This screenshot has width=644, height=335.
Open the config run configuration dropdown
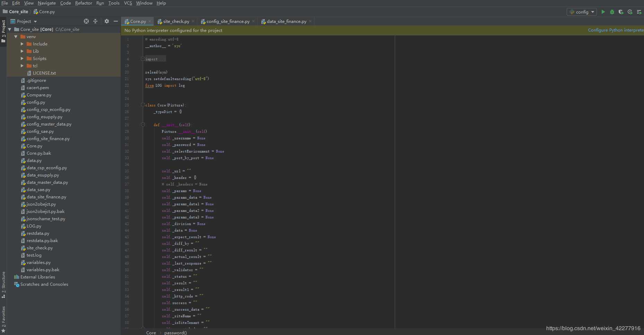point(582,12)
